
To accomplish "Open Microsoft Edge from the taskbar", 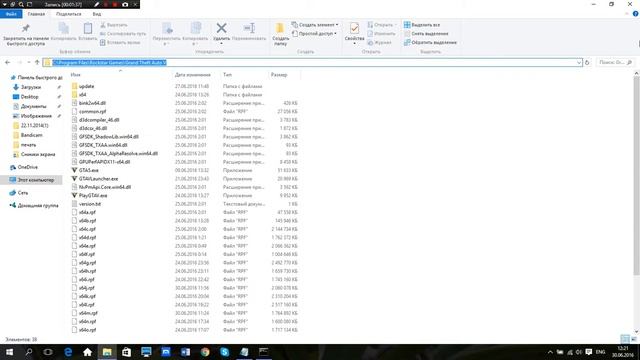I will click(68, 352).
